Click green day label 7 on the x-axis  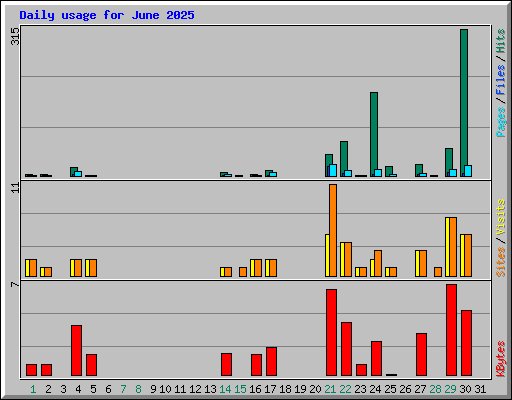(x=123, y=389)
